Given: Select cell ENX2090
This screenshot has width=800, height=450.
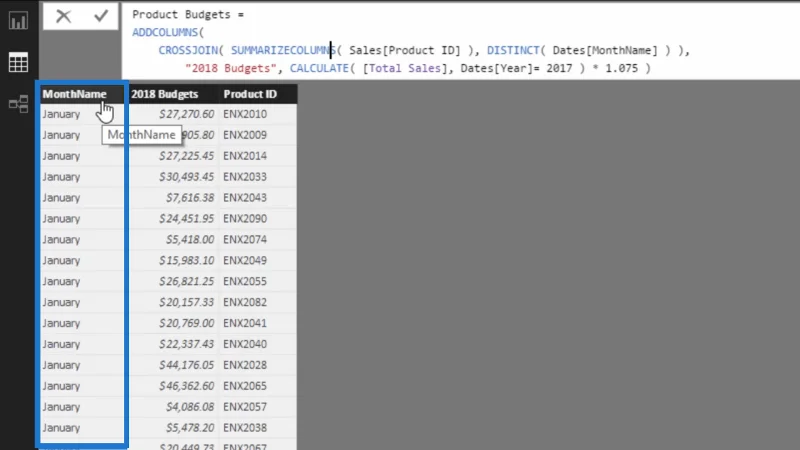Looking at the screenshot, I should [x=245, y=218].
